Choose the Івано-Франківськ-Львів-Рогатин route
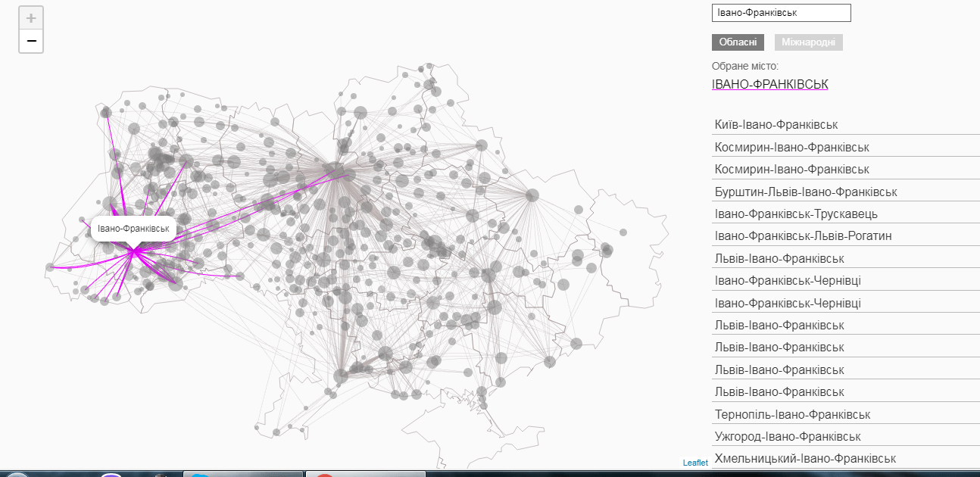The width and height of the screenshot is (980, 477). [846, 236]
